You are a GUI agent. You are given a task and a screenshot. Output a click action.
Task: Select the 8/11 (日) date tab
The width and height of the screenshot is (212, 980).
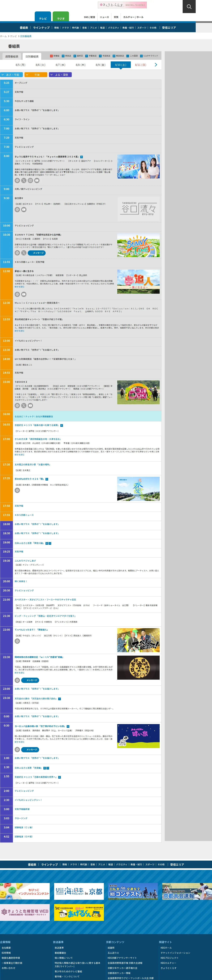(141, 65)
